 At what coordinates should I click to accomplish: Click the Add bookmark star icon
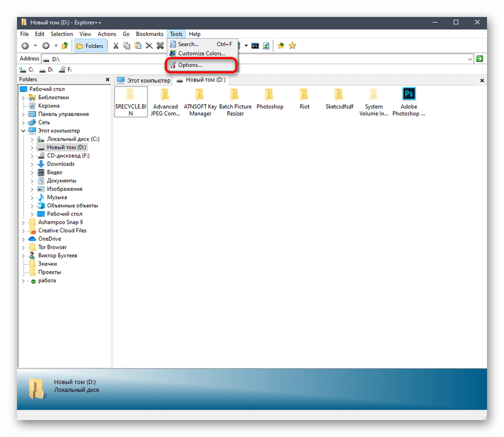[281, 46]
